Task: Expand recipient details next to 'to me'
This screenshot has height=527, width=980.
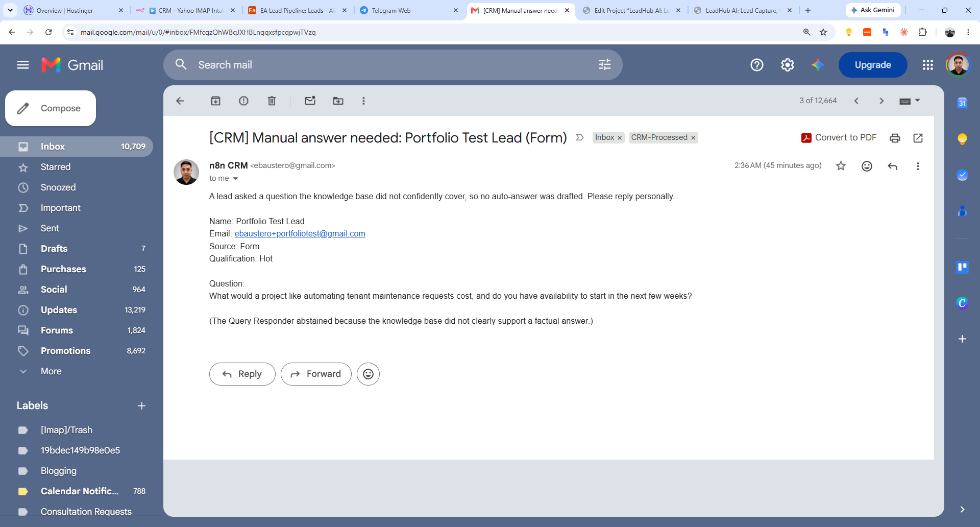Action: [x=235, y=179]
